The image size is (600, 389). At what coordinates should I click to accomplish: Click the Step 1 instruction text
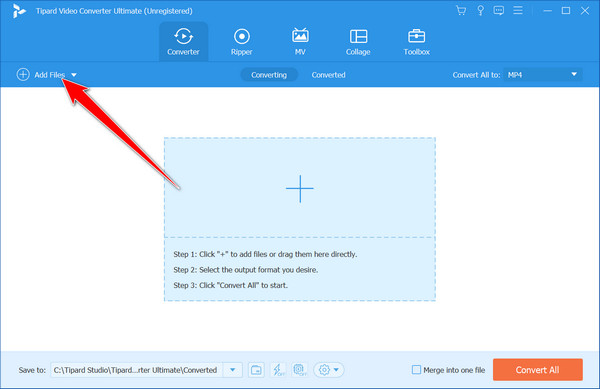click(265, 254)
